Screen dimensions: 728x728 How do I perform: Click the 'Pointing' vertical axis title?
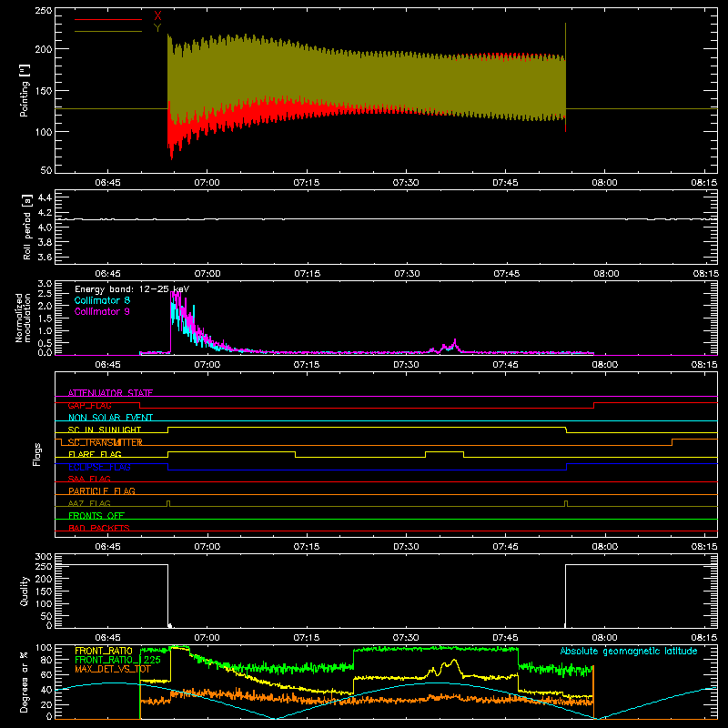pos(24,90)
